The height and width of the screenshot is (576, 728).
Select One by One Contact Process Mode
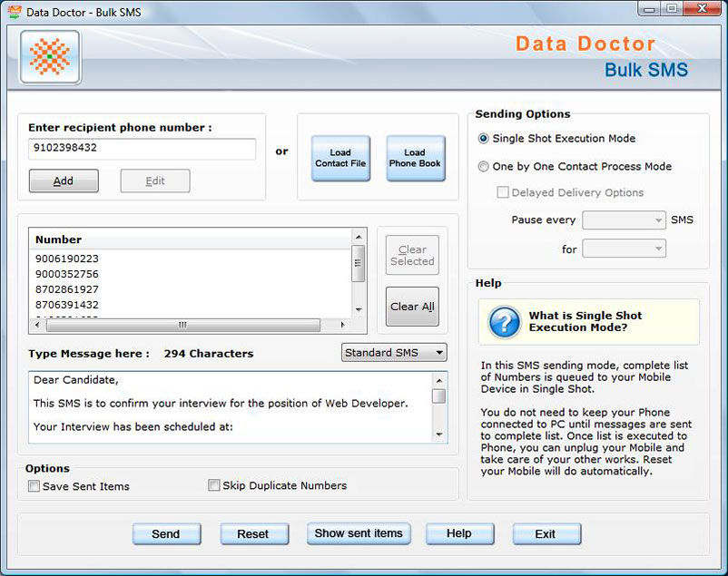point(483,167)
